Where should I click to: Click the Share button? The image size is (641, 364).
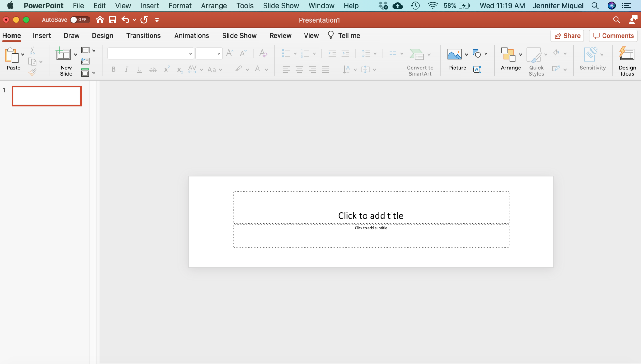tap(567, 35)
